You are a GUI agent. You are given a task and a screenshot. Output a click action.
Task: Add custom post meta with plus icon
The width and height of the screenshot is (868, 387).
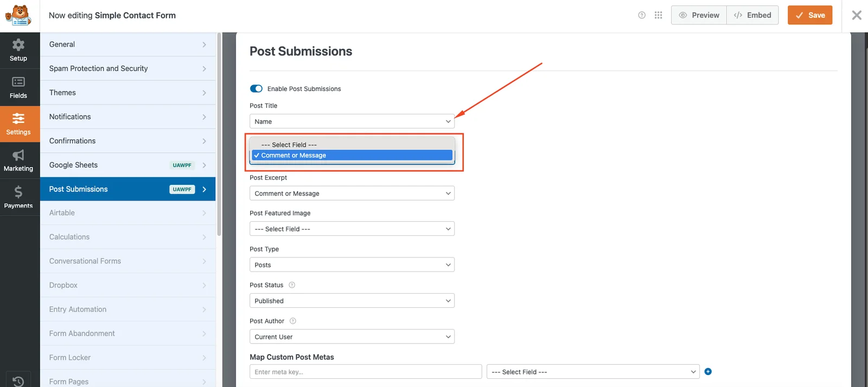[708, 372]
